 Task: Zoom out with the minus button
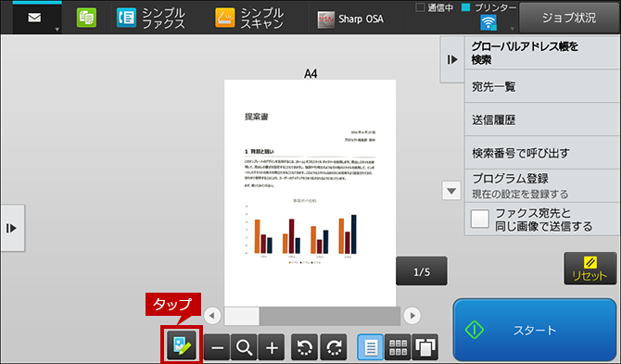pyautogui.click(x=217, y=347)
